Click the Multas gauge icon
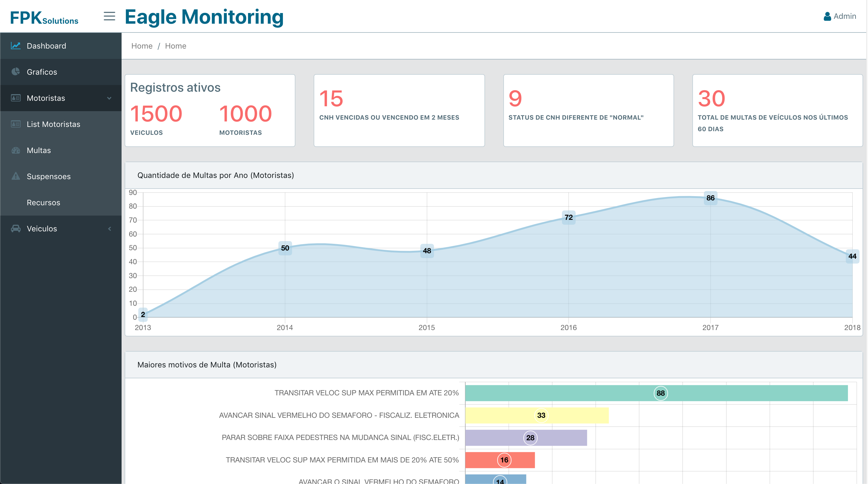 coord(15,150)
